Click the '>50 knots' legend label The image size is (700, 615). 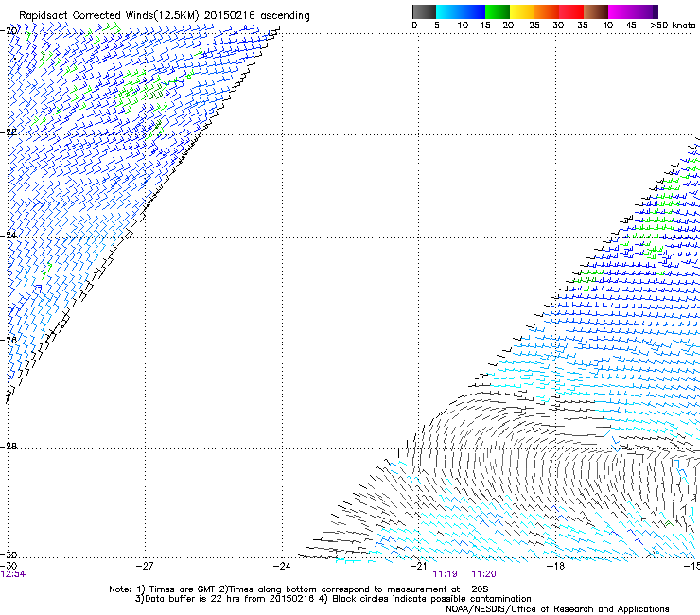[x=673, y=26]
